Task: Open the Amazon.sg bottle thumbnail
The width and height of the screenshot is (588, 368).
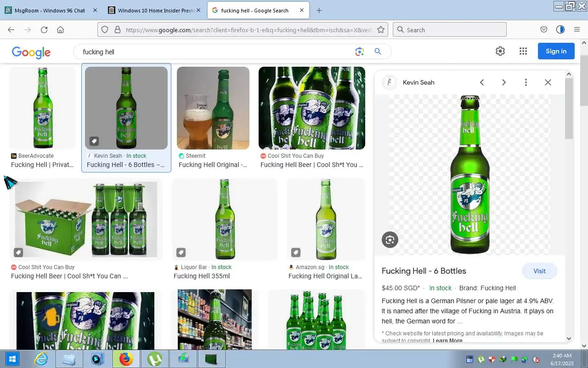Action: 326,219
